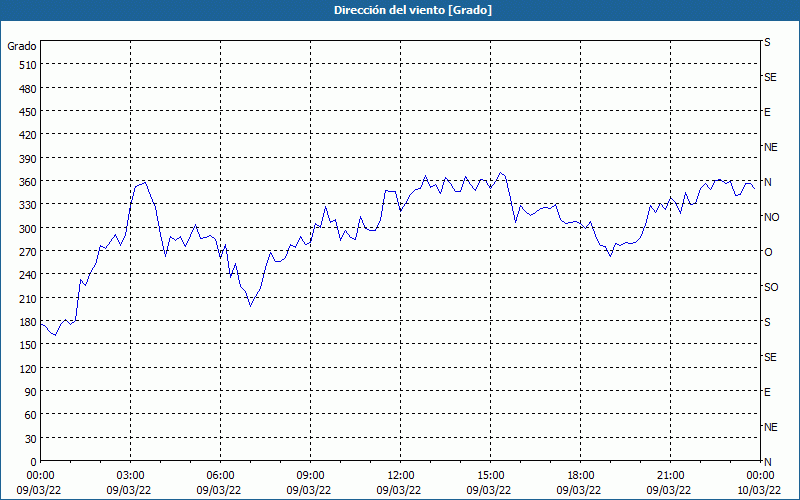Select the 480 value on the degree axis
Image resolution: width=800 pixels, height=500 pixels.
28,88
